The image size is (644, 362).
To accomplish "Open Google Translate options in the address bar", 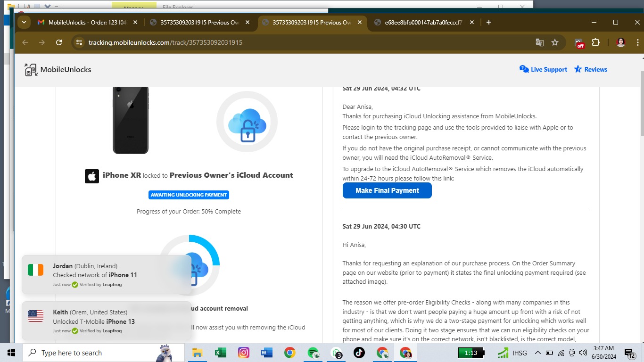I will [539, 42].
